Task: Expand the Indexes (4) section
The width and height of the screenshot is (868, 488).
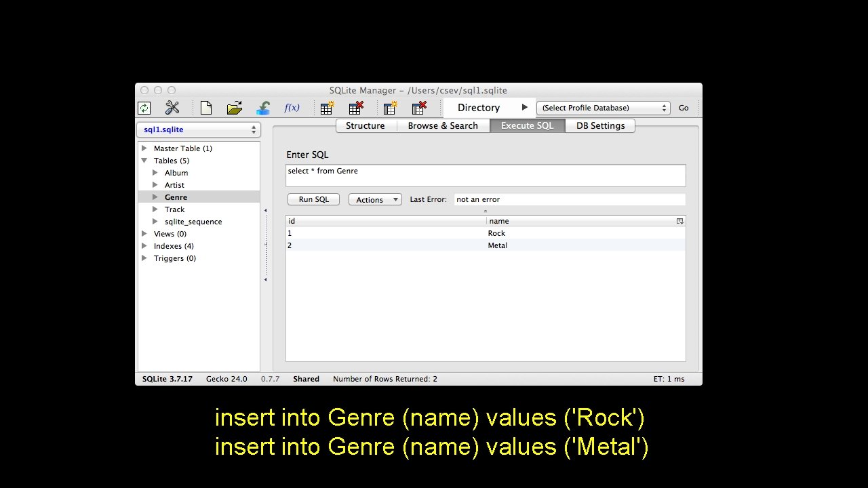Action: point(144,246)
